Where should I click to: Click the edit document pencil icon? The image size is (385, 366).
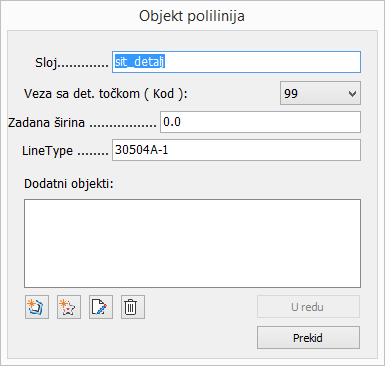[101, 307]
